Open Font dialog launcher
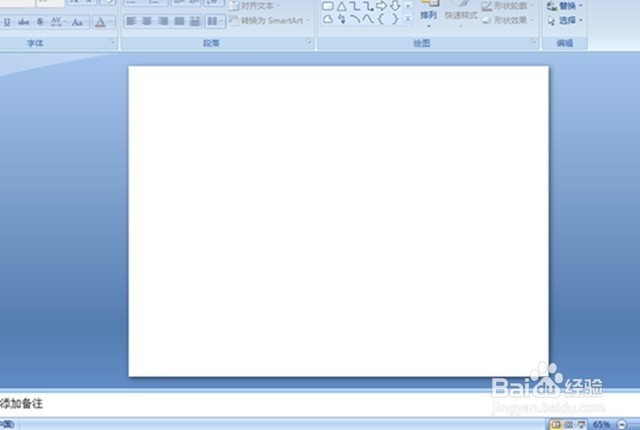 pyautogui.click(x=112, y=42)
